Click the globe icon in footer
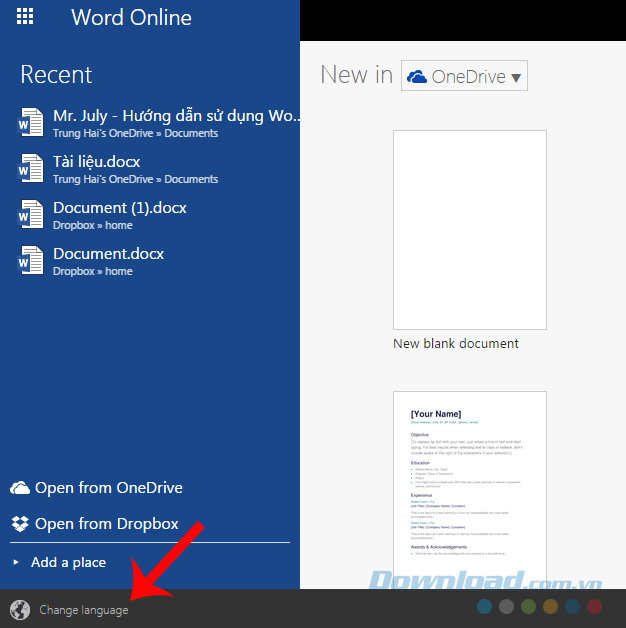This screenshot has width=626, height=628. pyautogui.click(x=20, y=610)
